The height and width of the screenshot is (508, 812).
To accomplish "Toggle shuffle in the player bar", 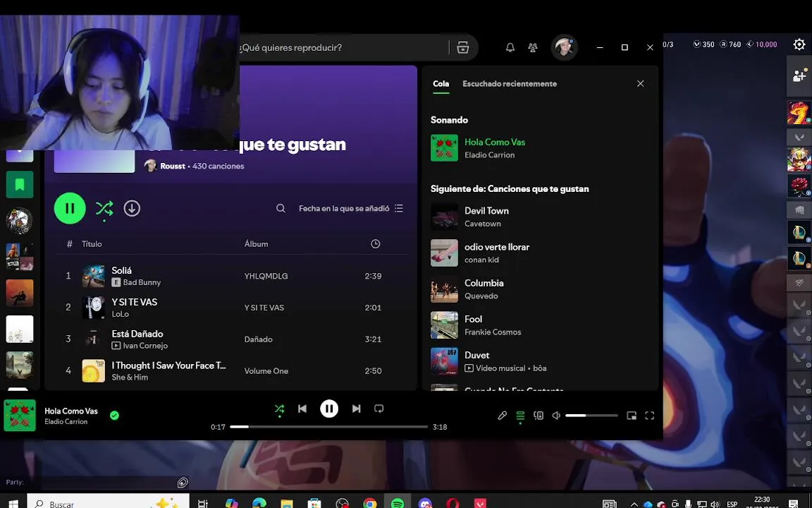I will (279, 409).
